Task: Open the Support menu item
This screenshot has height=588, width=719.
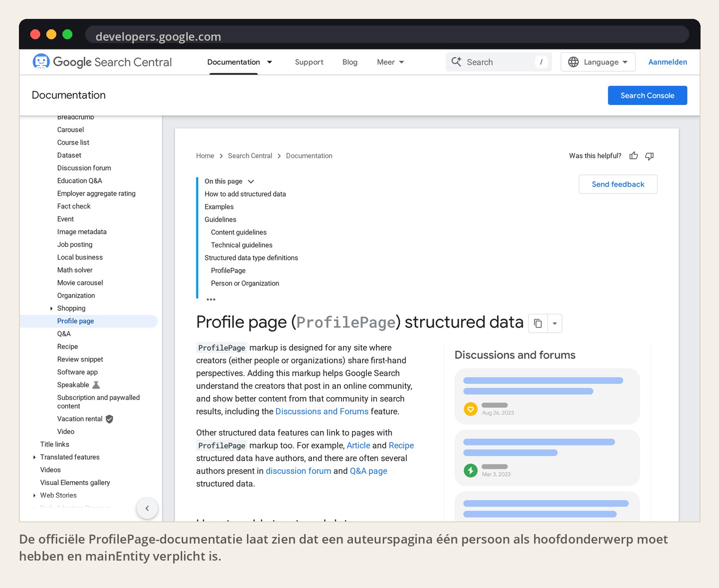Action: tap(309, 62)
